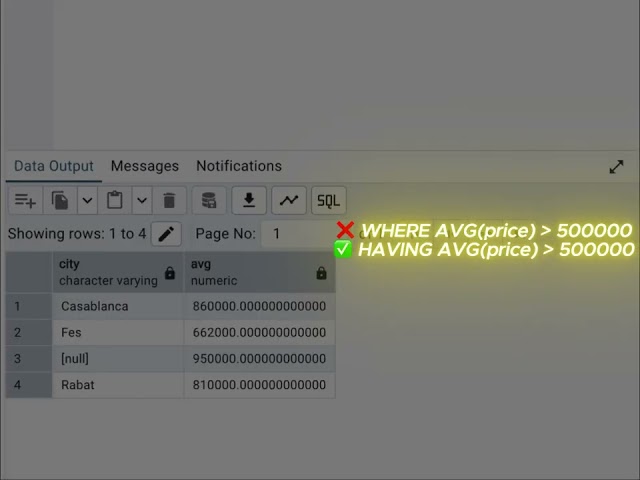640x480 pixels.
Task: Click the city column header
Action: click(118, 272)
